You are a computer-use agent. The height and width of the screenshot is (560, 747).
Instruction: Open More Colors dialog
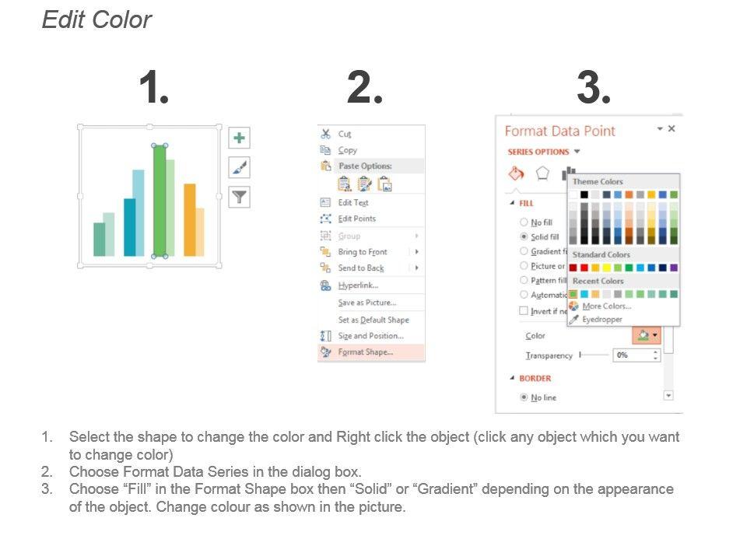point(606,306)
